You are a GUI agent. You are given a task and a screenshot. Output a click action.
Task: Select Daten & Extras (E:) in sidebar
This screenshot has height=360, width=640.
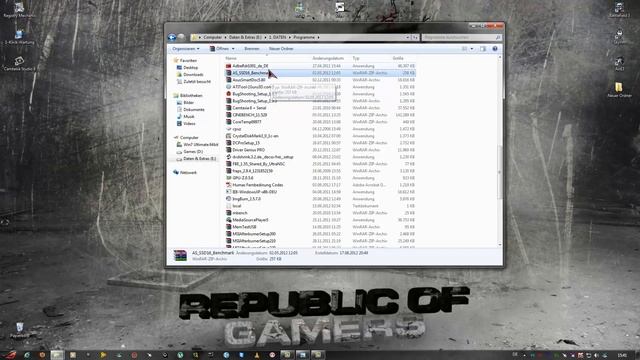click(x=199, y=158)
